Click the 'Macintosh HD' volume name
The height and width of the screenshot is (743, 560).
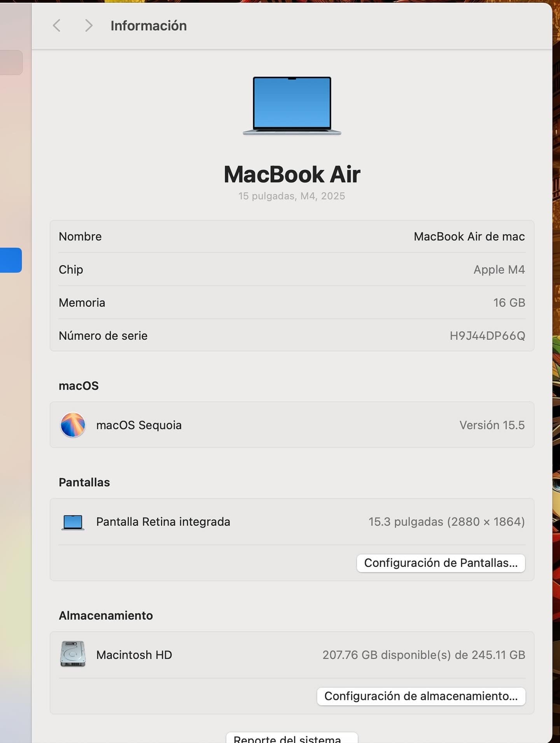(134, 655)
